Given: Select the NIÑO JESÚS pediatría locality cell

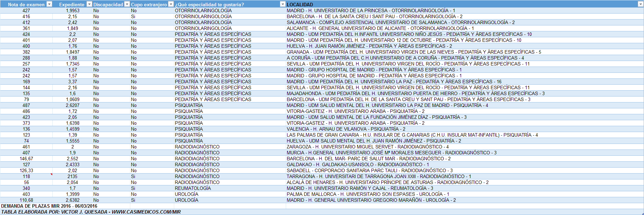Looking at the screenshot, I should pos(465,34).
